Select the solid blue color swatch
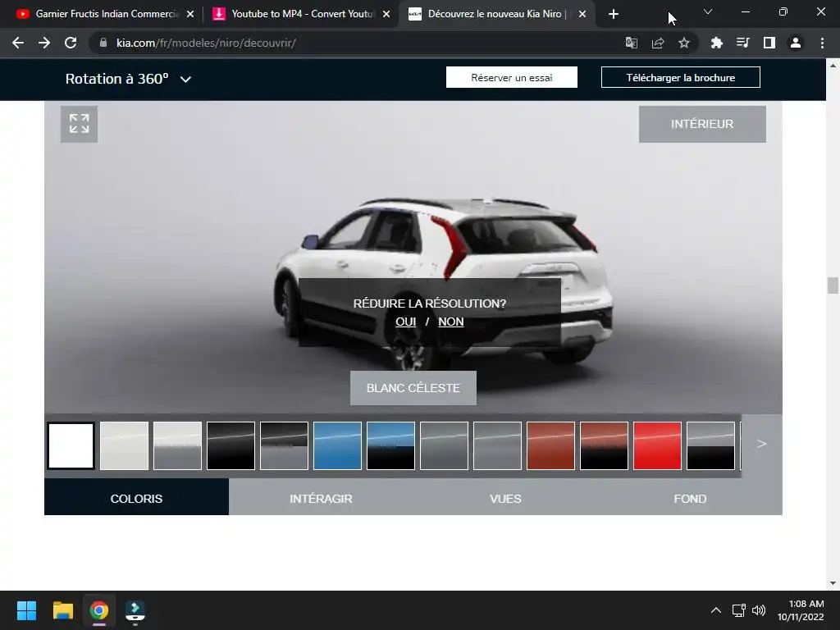 click(x=337, y=445)
